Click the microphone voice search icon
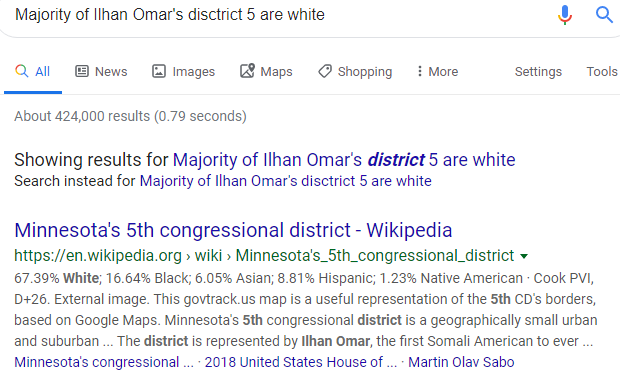The image size is (620, 377). pos(565,15)
